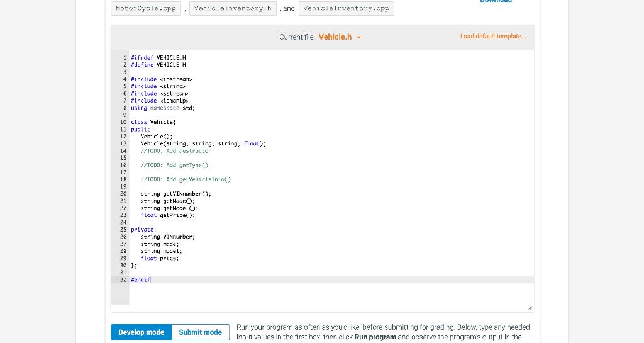The height and width of the screenshot is (343, 644).
Task: Click the 'string made;' member line
Action: coord(160,244)
